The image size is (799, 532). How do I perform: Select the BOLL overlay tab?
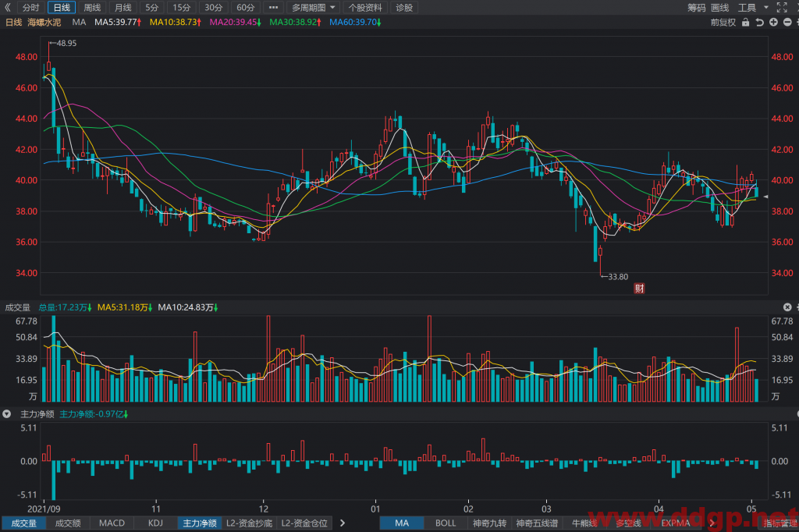click(446, 523)
